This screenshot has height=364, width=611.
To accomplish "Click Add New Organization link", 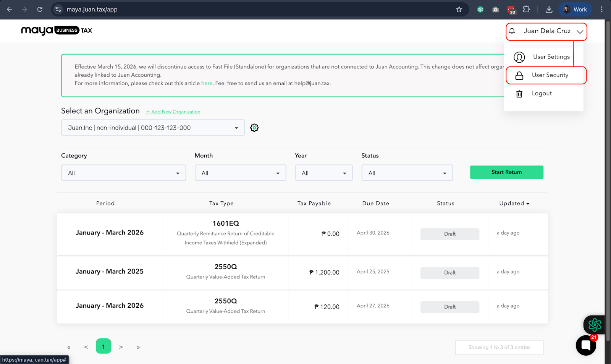I will point(173,112).
